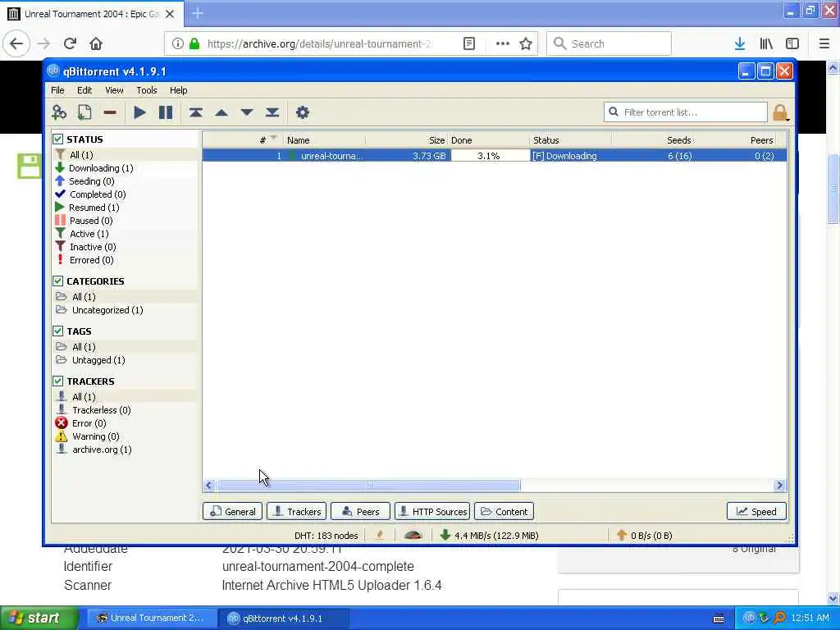Open Firefox downloads arrow icon
Image resolution: width=840 pixels, height=630 pixels.
740,43
